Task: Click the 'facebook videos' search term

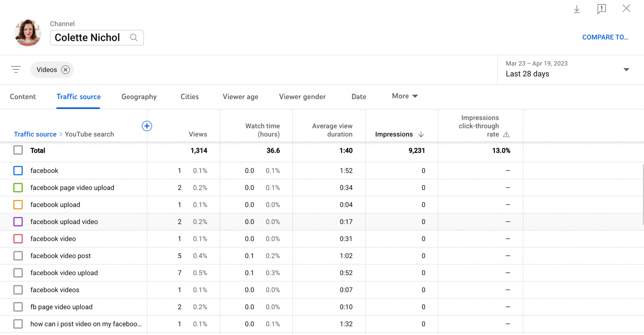Action: pyautogui.click(x=55, y=290)
